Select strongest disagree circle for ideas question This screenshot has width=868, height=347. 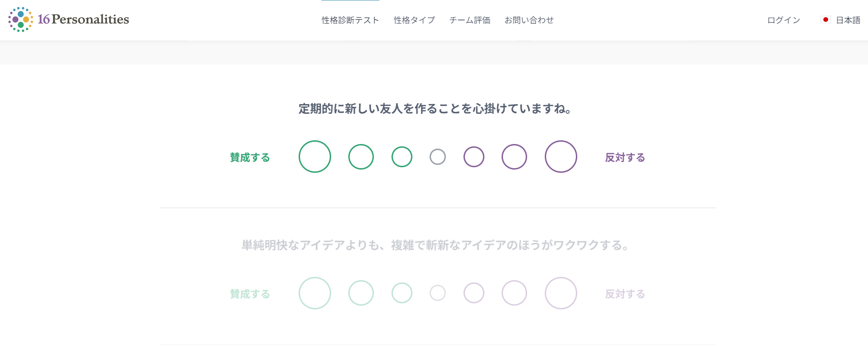point(561,293)
